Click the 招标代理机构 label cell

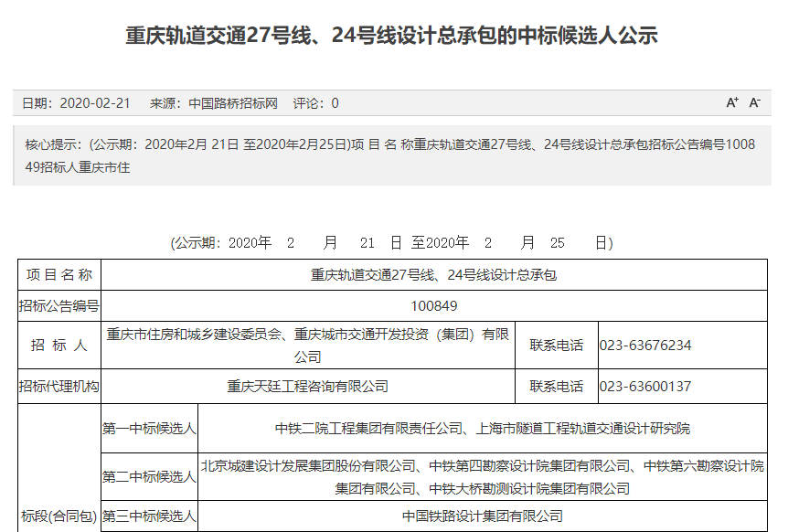(59, 387)
